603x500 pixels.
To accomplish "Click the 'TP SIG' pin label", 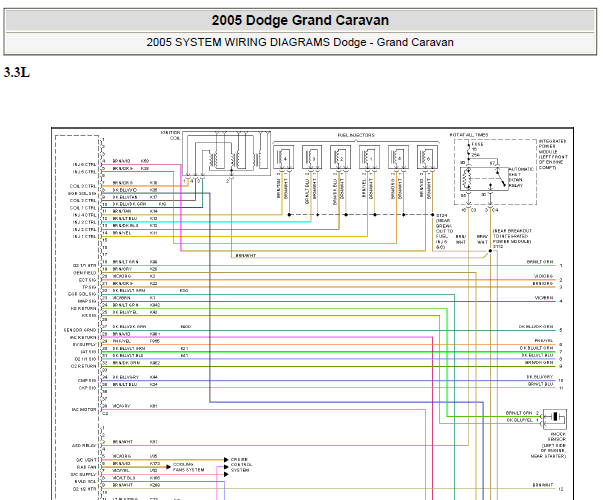I will point(89,287).
